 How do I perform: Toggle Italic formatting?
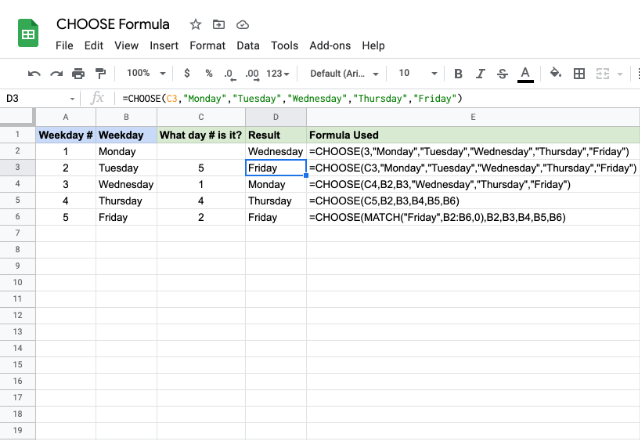(480, 74)
